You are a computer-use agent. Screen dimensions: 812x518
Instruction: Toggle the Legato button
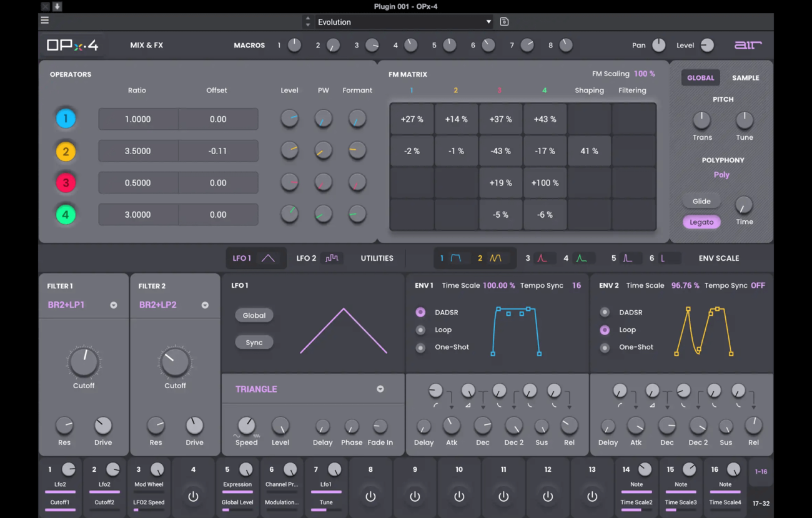tap(701, 222)
